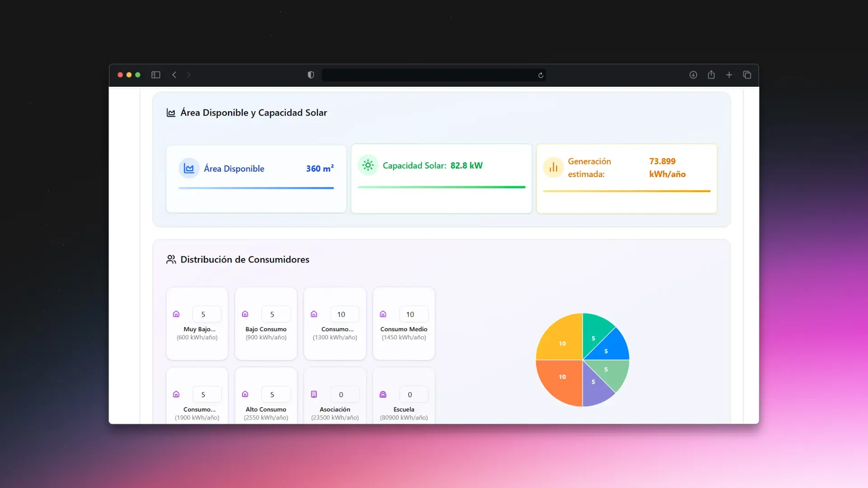Show the tab overview icon
868x488 pixels.
(x=747, y=75)
